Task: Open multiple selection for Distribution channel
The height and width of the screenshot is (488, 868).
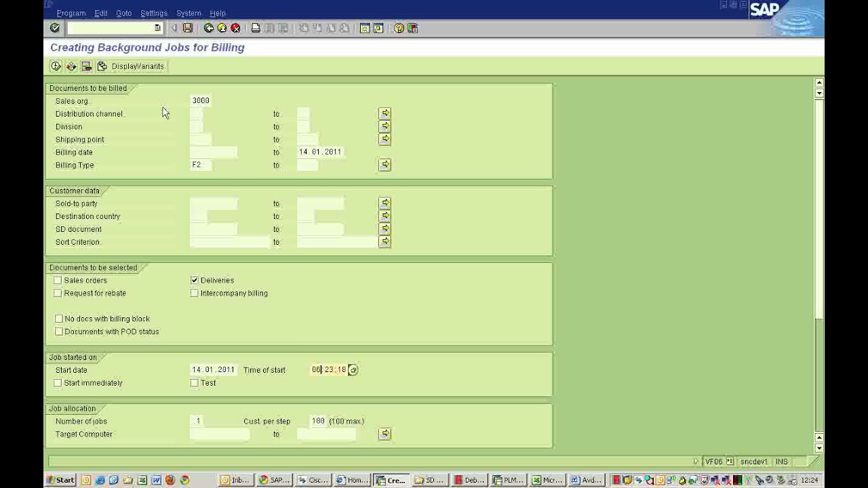Action: coord(385,113)
